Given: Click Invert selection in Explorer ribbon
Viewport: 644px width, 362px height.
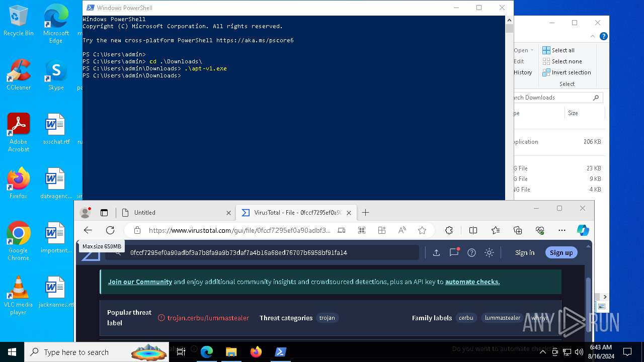Looking at the screenshot, I should point(567,72).
